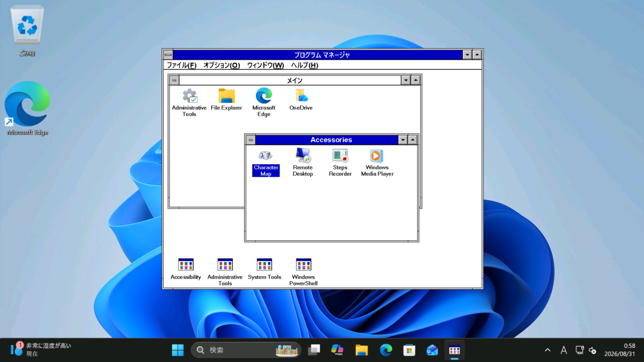
Task: Open the minimized Windows PowerShell group icon
Action: click(x=304, y=272)
